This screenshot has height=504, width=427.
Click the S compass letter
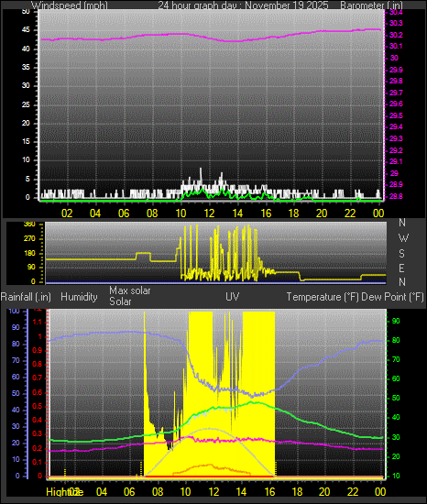(x=401, y=254)
